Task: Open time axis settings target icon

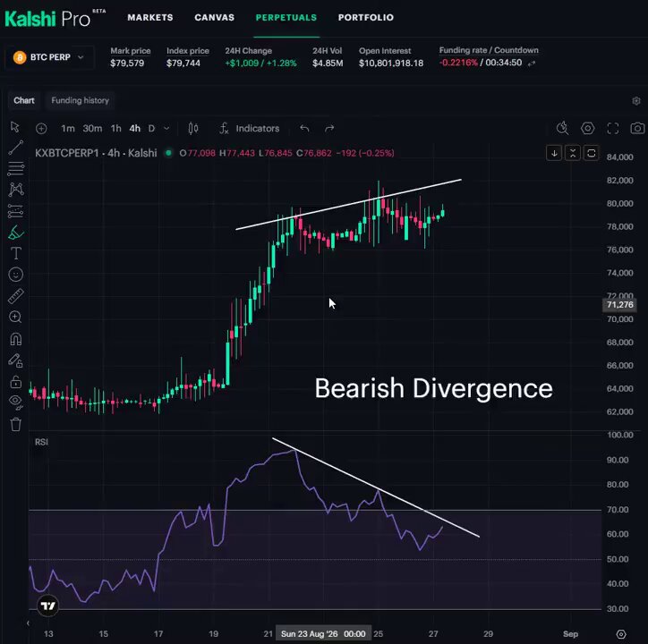Action: (x=621, y=634)
